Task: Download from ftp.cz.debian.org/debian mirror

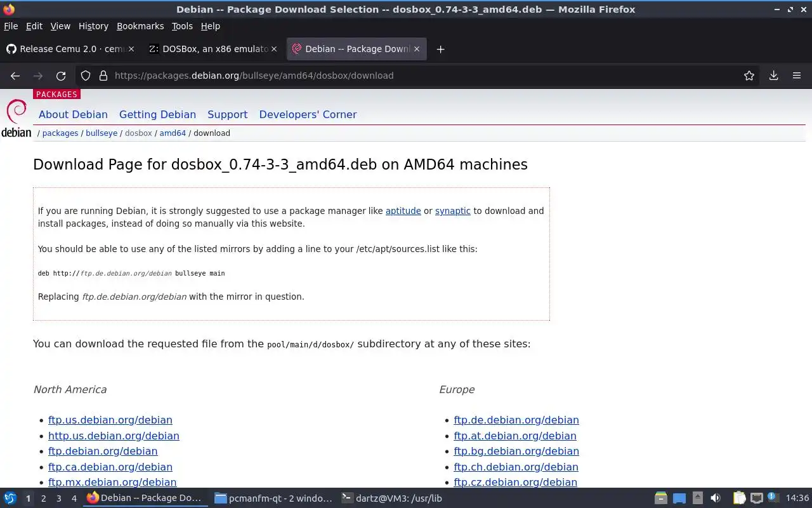Action: pos(515,483)
